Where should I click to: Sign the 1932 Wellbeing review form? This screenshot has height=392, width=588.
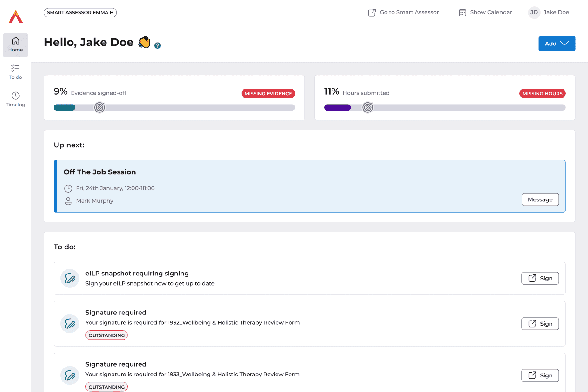tap(540, 324)
